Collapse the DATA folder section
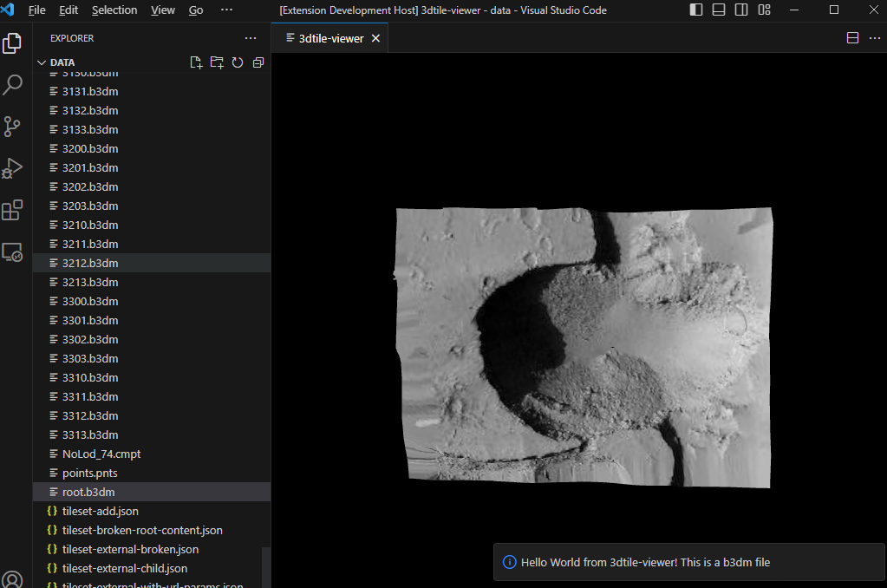 click(42, 62)
